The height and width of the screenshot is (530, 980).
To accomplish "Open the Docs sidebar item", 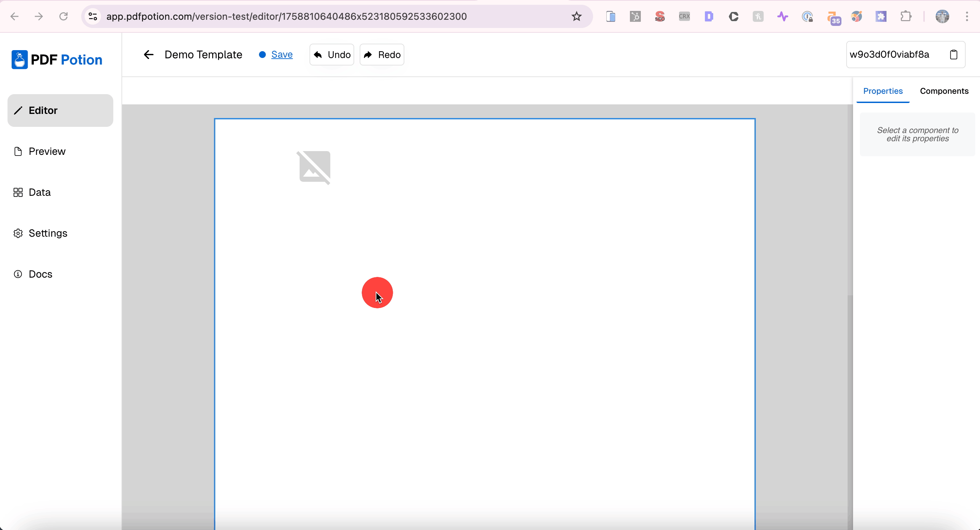I will 40,274.
